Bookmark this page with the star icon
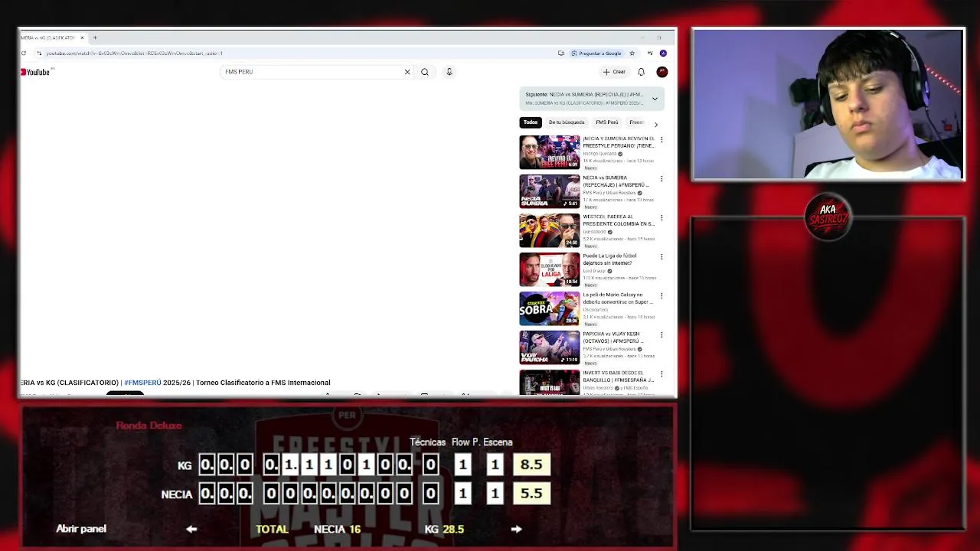980x551 pixels. coord(632,54)
